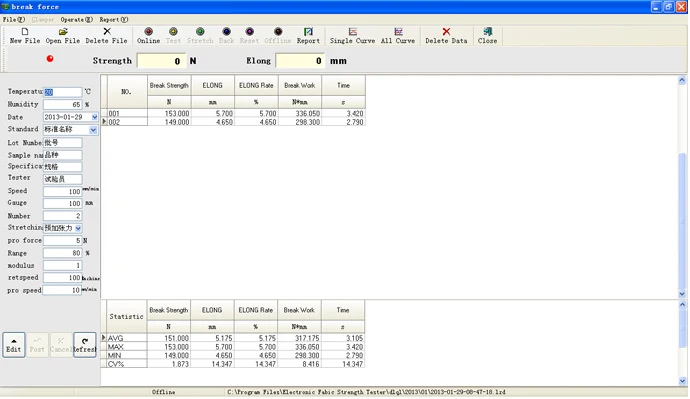
Task: Expand the Date dropdown arrow
Action: 94,117
